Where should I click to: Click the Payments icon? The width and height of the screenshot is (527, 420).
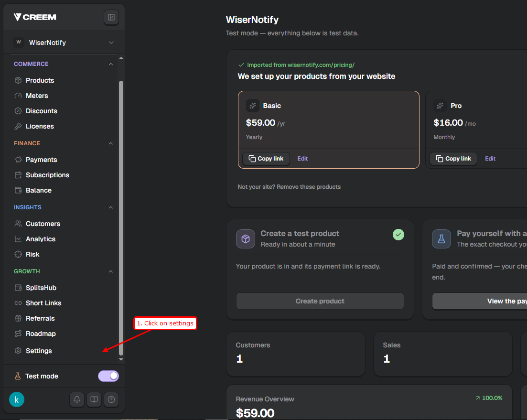tap(18, 160)
